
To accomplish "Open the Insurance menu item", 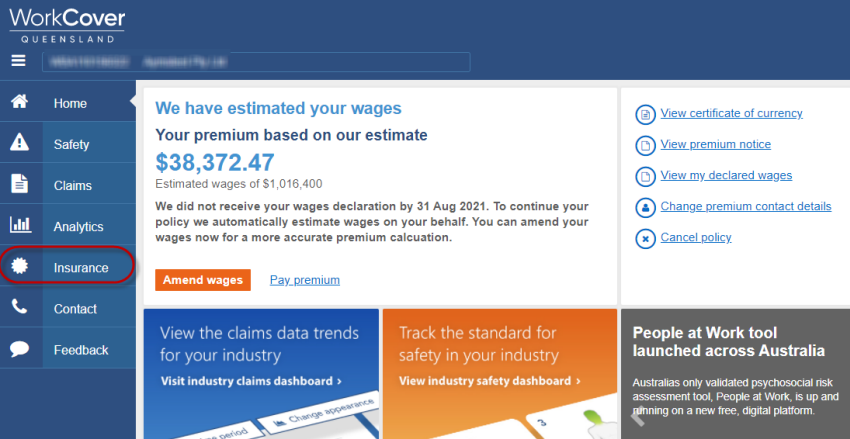I will [68, 268].
